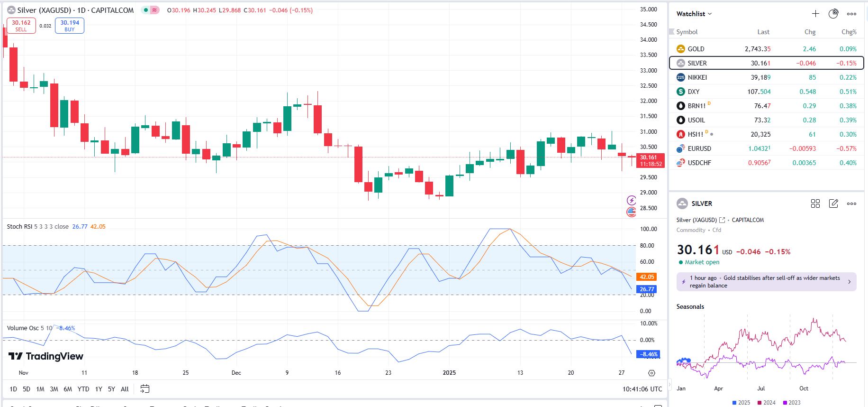
Task: Open the Go to date calendar icon
Action: pos(145,389)
